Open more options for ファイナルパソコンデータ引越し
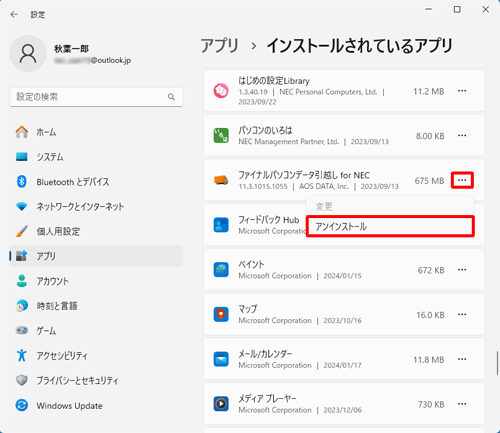This screenshot has height=433, width=500. (462, 180)
